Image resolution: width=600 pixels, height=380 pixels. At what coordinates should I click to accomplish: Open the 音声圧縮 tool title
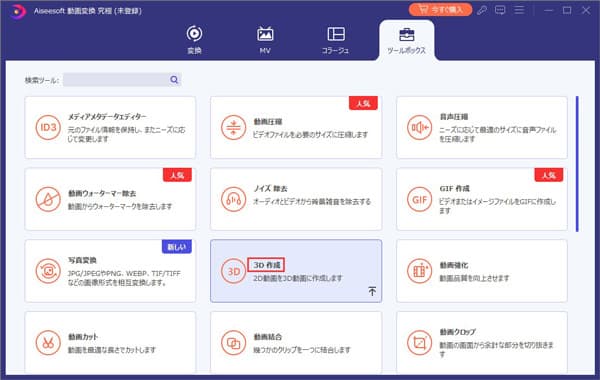click(453, 116)
